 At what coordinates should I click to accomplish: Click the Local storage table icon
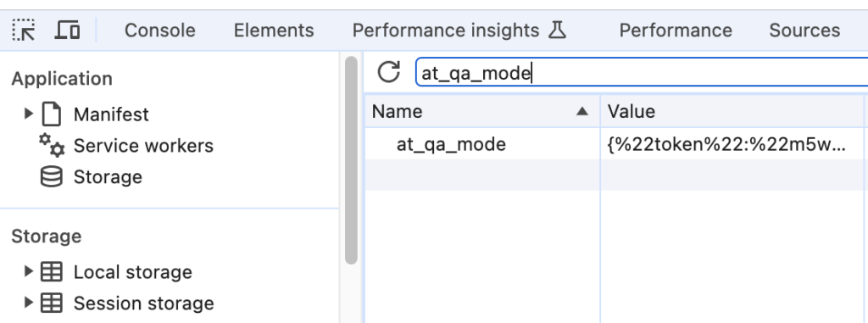point(52,272)
